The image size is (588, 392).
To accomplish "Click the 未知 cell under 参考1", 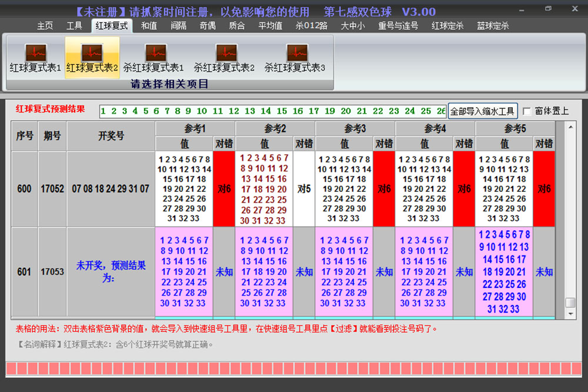I will coord(224,272).
